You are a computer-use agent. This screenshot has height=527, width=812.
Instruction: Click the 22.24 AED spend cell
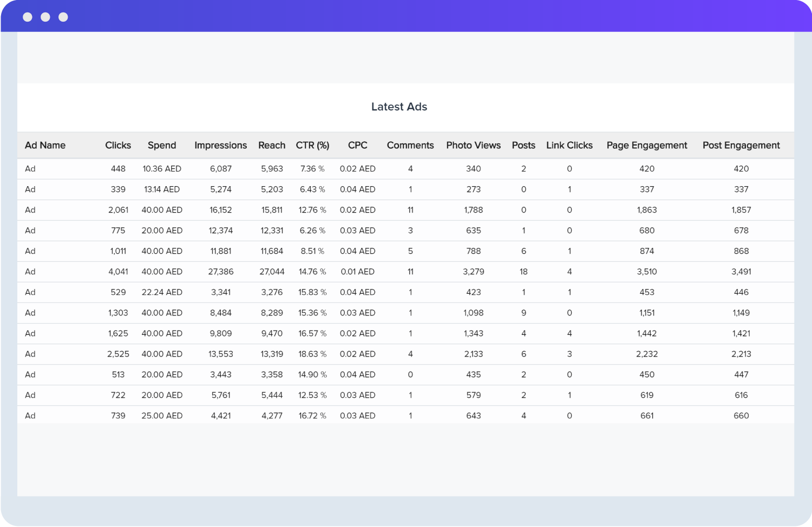(x=162, y=292)
